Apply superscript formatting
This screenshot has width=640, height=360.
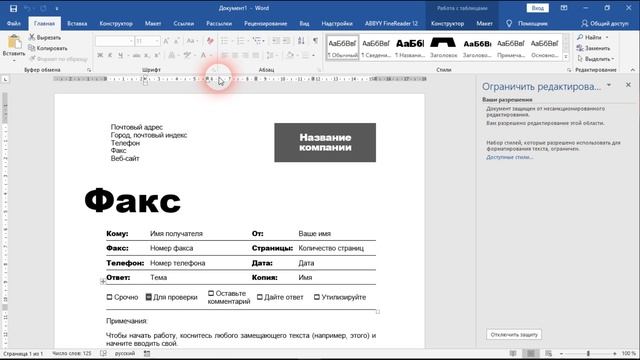[x=157, y=55]
